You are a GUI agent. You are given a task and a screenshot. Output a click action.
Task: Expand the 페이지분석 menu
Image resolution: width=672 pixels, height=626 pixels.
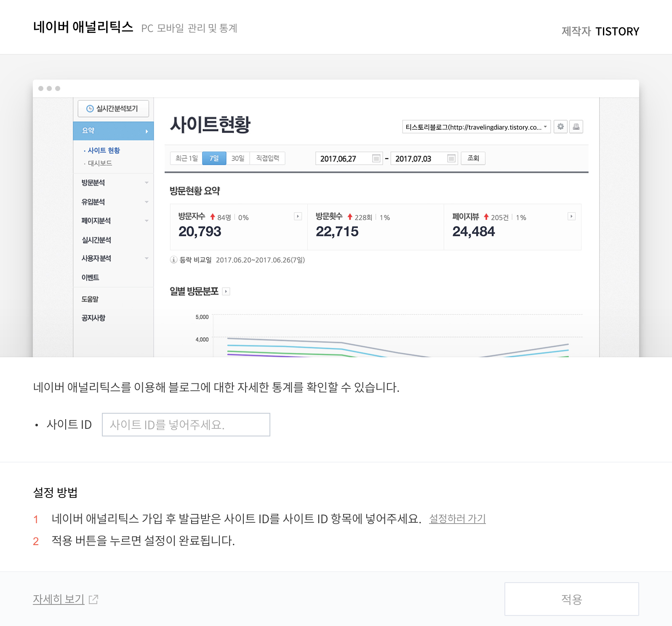[x=113, y=220]
